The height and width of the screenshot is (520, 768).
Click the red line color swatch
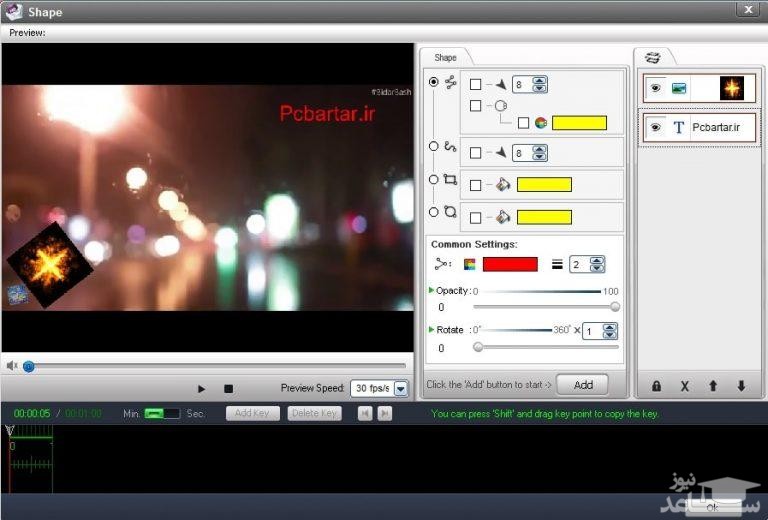tap(509, 264)
